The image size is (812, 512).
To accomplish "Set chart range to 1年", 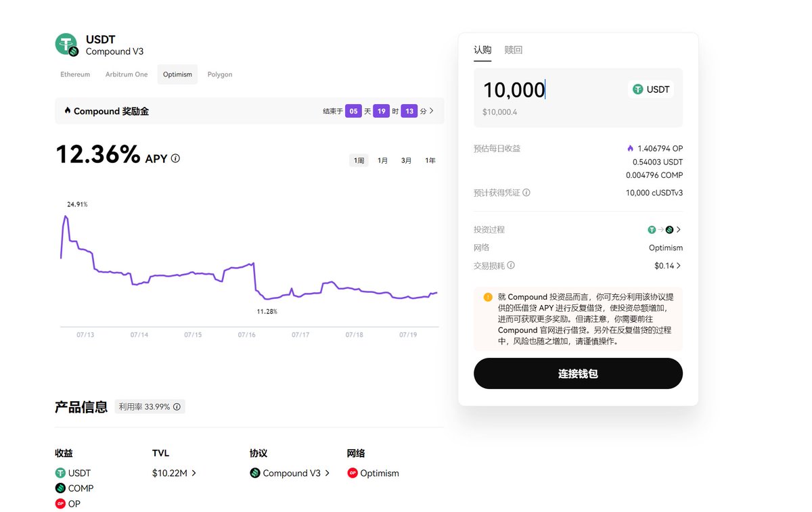I will [x=430, y=160].
